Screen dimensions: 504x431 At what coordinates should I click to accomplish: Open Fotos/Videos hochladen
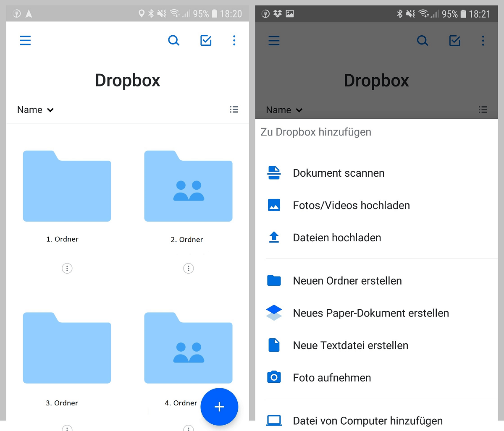[x=351, y=205]
